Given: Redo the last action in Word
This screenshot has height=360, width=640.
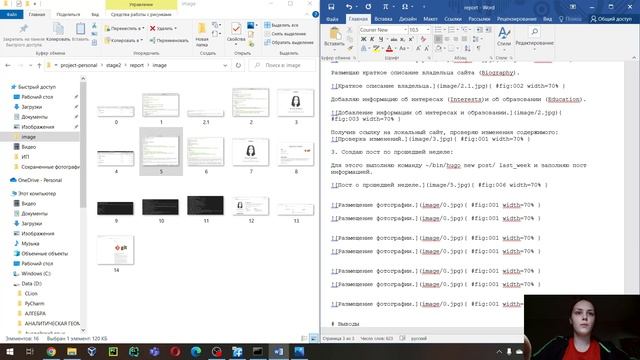Looking at the screenshot, I should 368,7.
